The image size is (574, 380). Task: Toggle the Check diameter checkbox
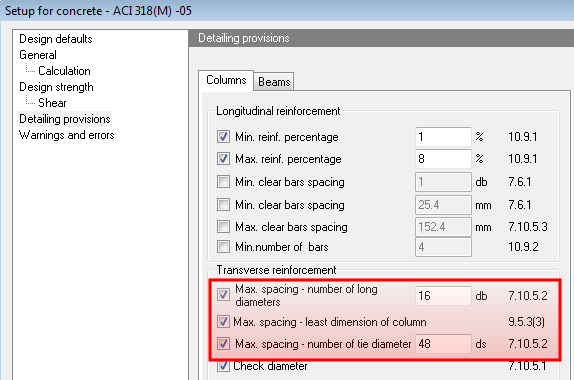click(x=223, y=366)
